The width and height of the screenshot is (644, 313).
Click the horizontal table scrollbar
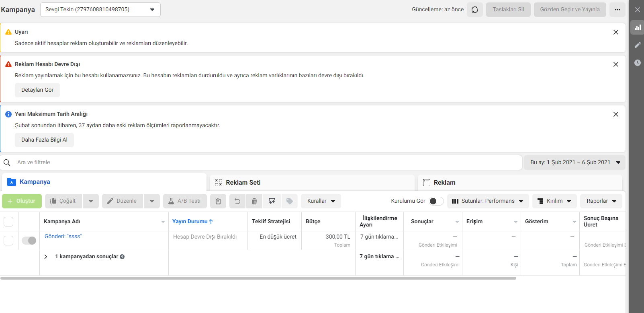coord(258,278)
